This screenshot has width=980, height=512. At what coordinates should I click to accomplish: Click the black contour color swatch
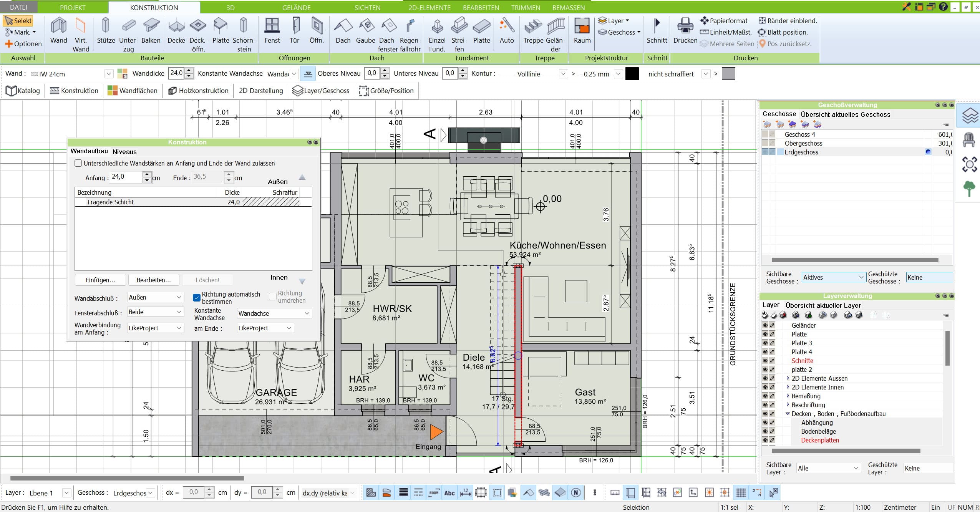(x=632, y=74)
